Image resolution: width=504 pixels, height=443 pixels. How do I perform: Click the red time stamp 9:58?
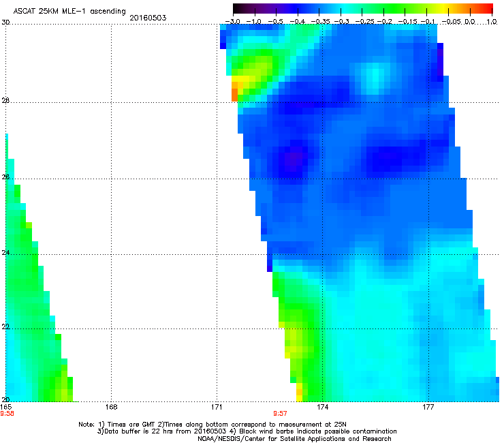pyautogui.click(x=7, y=414)
